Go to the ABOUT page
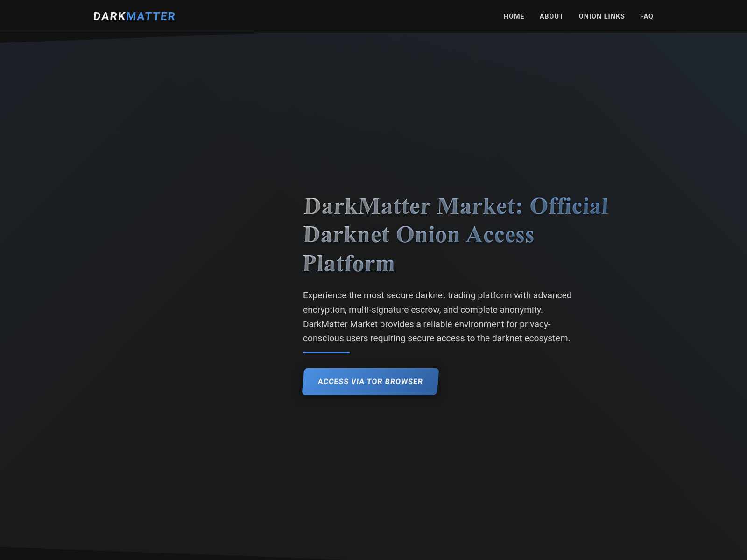This screenshot has width=747, height=560. coord(551,16)
